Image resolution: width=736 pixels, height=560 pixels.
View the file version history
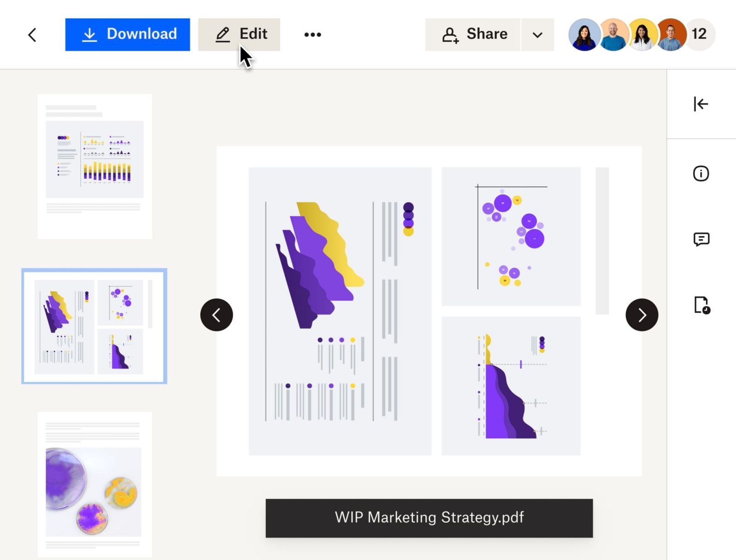click(x=701, y=305)
